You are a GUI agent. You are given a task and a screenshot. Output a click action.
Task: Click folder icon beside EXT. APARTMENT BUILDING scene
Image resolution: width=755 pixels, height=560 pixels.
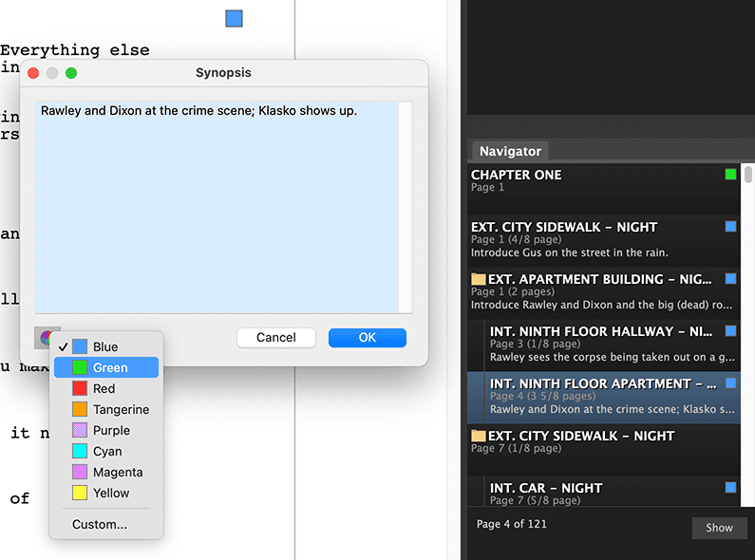pos(478,279)
